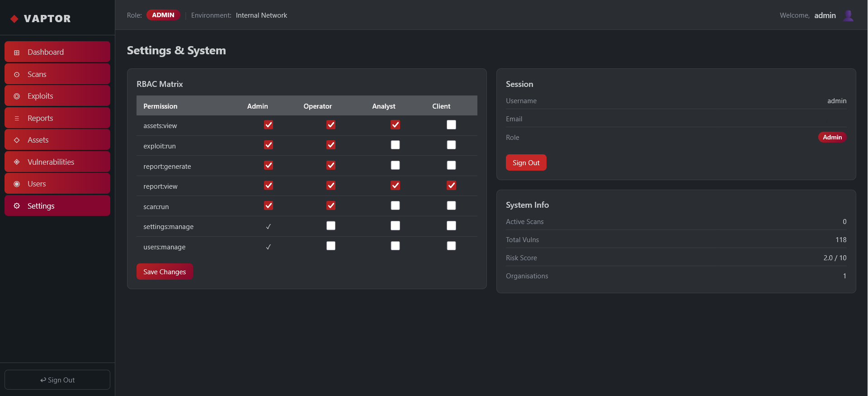Enable Operator settings:manage permission
Viewport: 868px width, 396px height.
(x=331, y=225)
